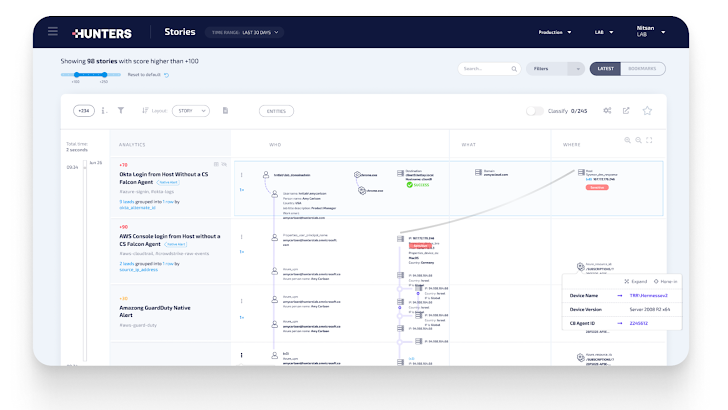The width and height of the screenshot is (728, 410).
Task: Open the Production environment dropdown
Action: [555, 33]
